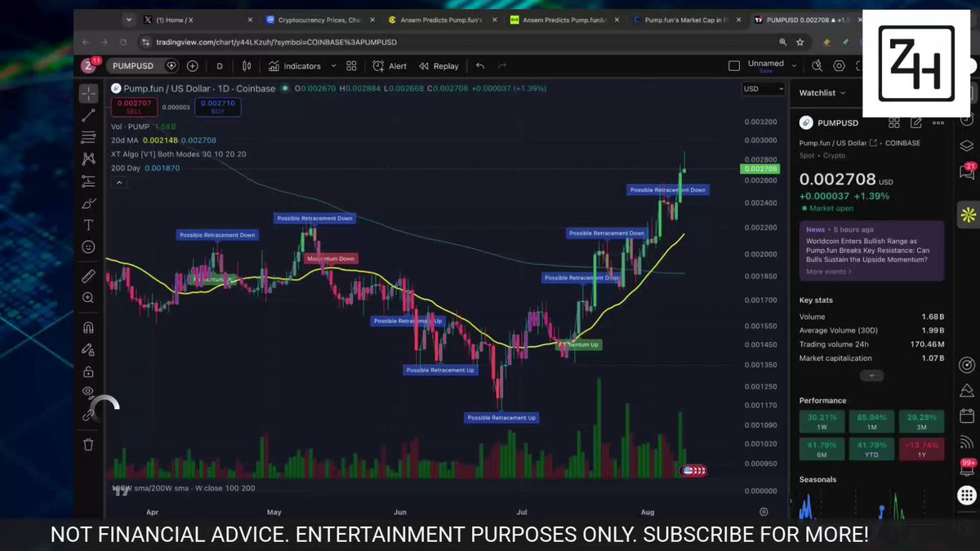980x551 pixels.
Task: Open the emoji icons tool
Action: pos(88,247)
